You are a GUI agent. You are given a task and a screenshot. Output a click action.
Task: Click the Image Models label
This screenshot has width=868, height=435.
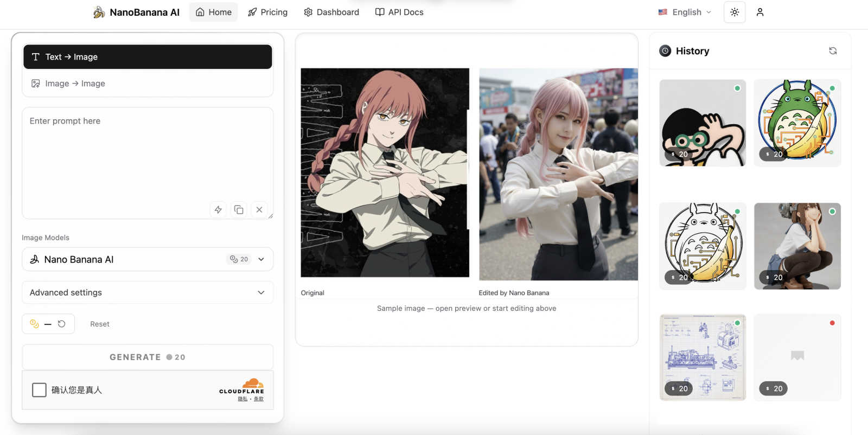(46, 238)
